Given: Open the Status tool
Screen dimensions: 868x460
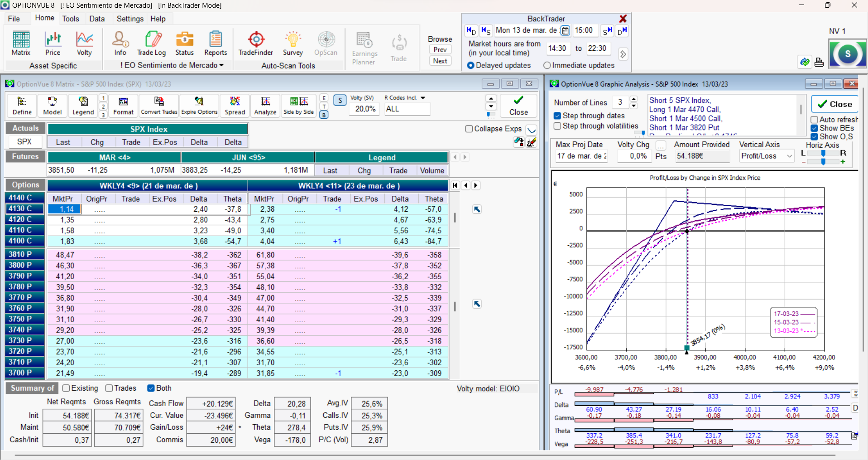Looking at the screenshot, I should [x=184, y=44].
